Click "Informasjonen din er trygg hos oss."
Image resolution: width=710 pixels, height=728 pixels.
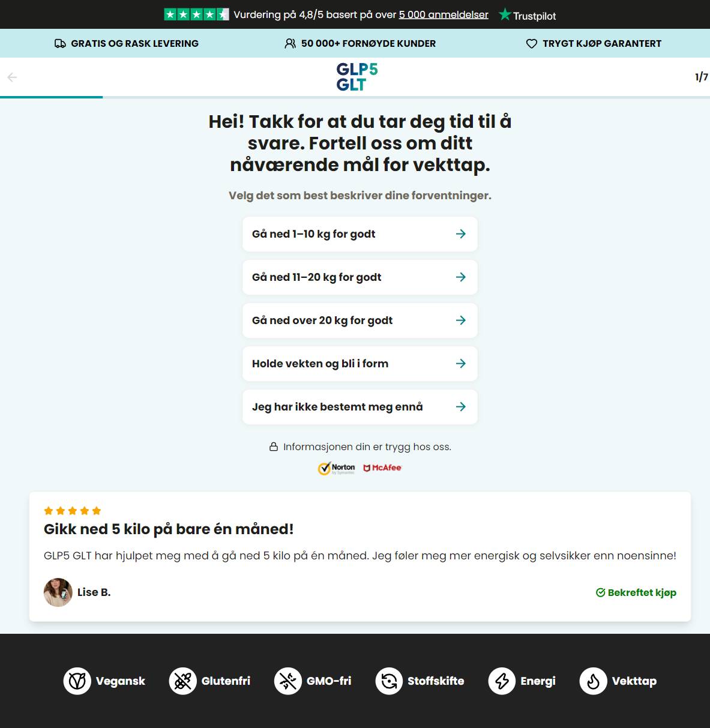[x=367, y=447]
